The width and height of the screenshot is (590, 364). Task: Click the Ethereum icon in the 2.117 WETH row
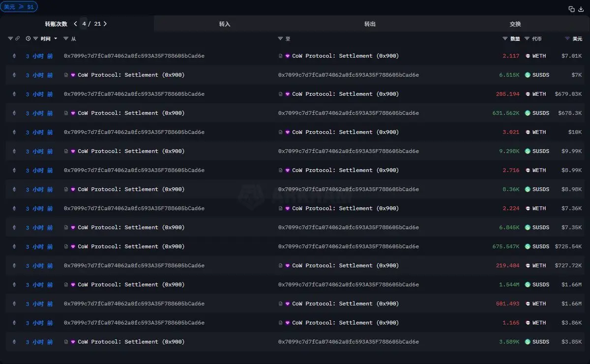click(x=14, y=56)
